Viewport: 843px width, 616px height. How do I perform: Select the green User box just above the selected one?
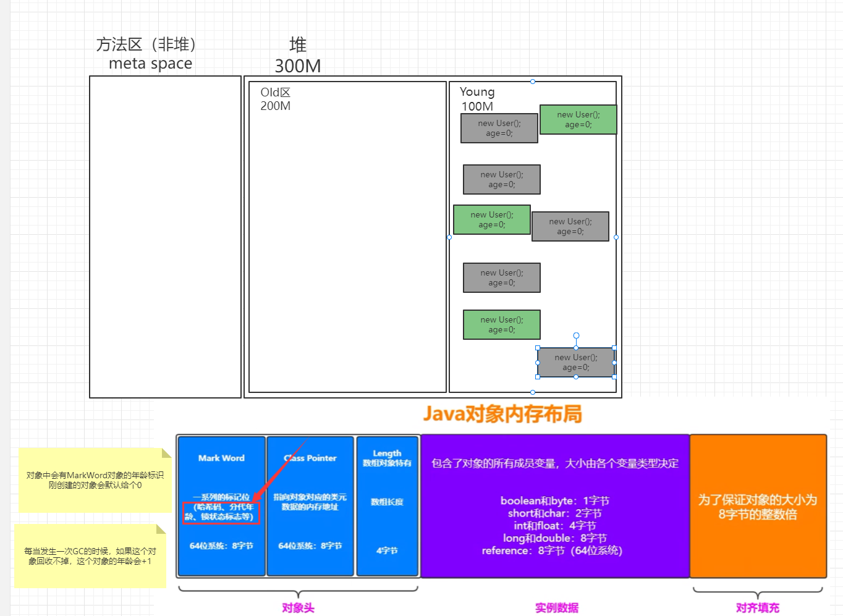(502, 325)
